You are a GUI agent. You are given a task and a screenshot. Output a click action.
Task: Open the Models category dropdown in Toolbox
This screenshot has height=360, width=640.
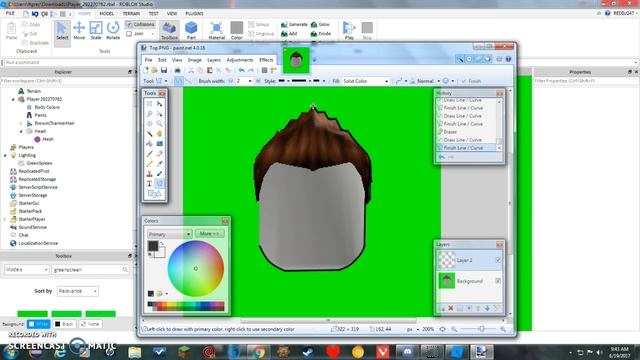(x=27, y=269)
